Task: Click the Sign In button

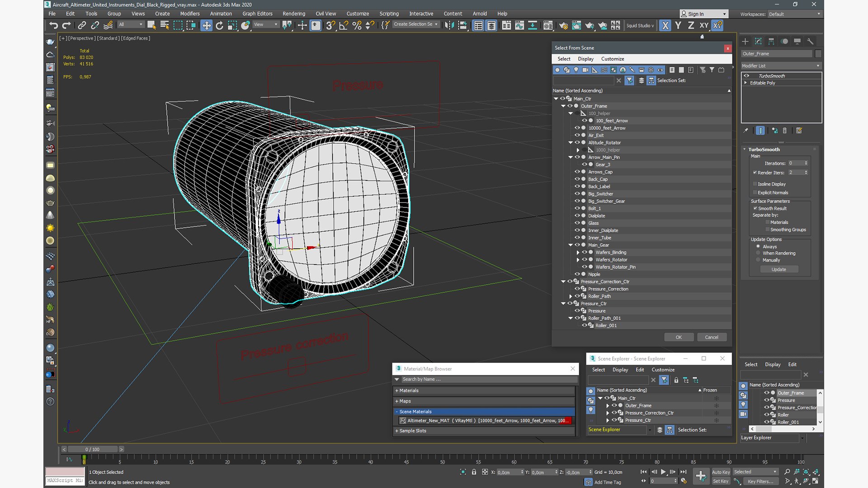Action: (x=703, y=14)
